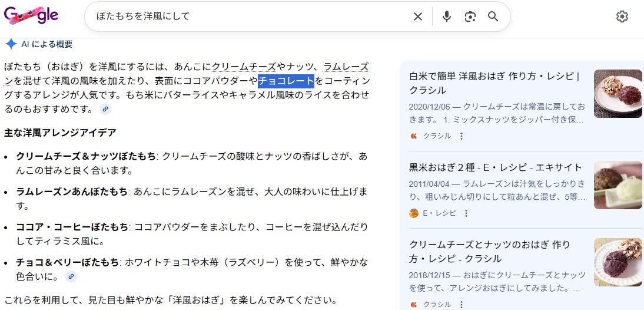Click source link icon after チョコ＆ベリー item
The height and width of the screenshot is (310, 644).
71,276
